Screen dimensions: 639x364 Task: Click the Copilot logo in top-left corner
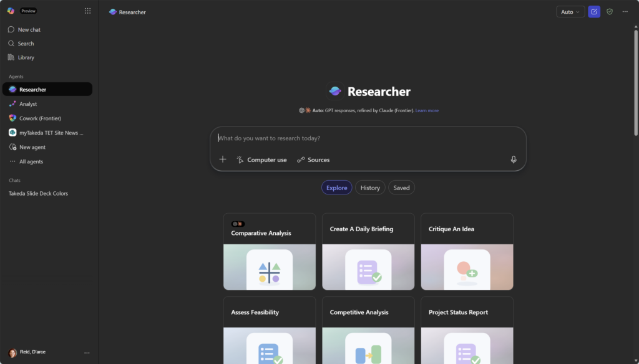tap(11, 11)
